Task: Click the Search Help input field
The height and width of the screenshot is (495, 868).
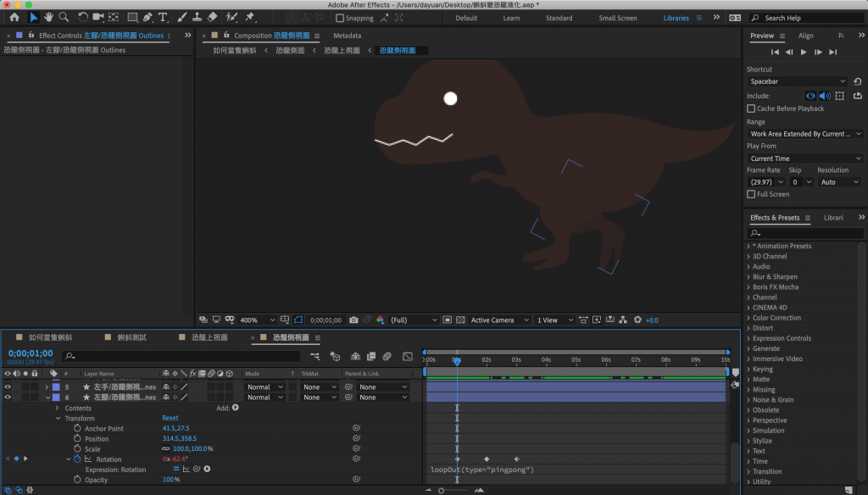Action: 808,18
